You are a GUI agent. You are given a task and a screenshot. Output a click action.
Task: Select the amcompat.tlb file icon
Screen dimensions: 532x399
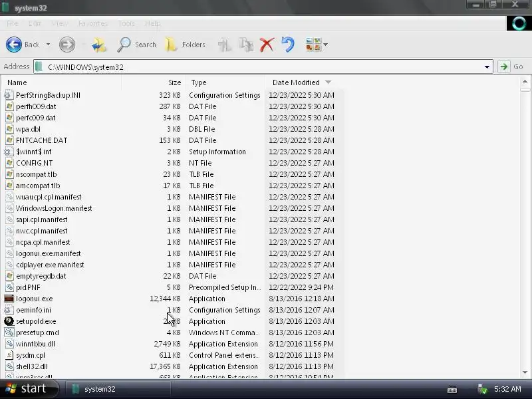tap(9, 186)
